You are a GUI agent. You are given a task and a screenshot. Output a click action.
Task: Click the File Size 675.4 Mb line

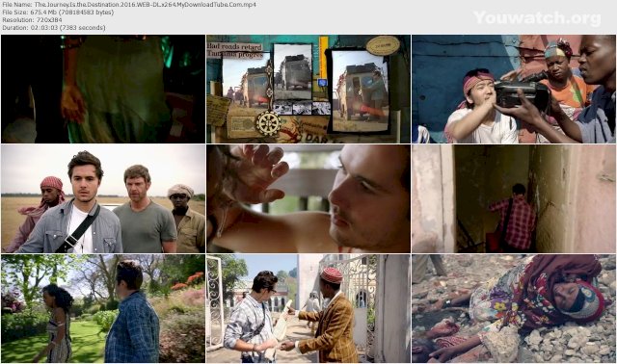click(58, 13)
